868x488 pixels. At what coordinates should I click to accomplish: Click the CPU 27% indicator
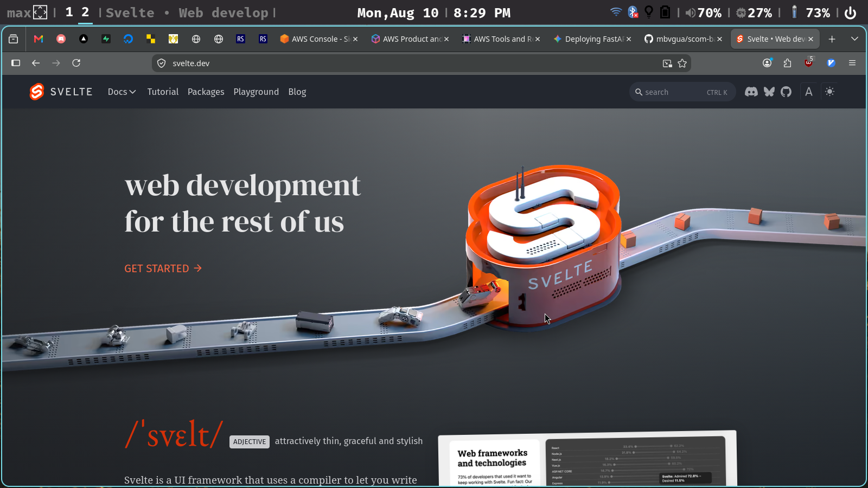tap(754, 12)
